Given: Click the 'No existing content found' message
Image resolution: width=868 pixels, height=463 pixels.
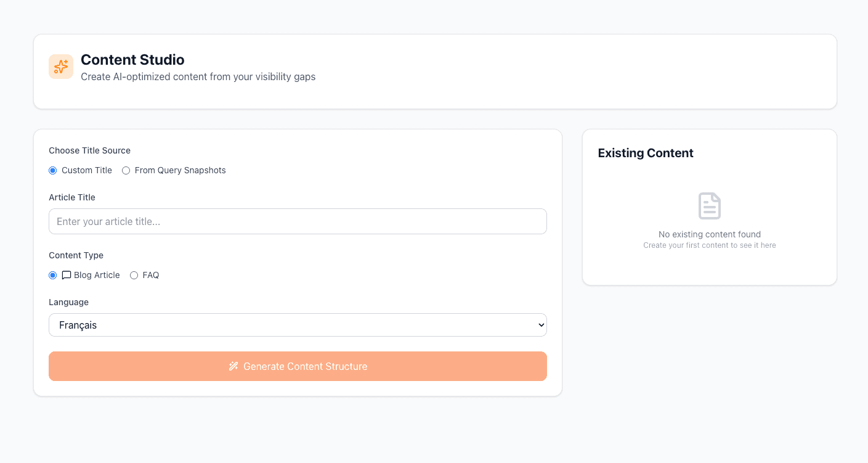Looking at the screenshot, I should pos(709,234).
